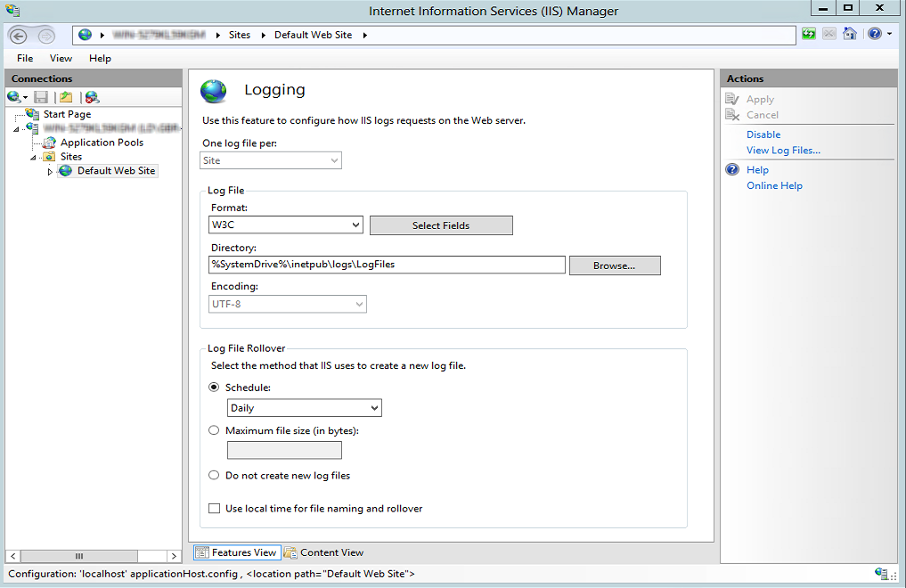Screen dimensions: 906x588
Task: Click the Back navigation arrow
Action: click(x=19, y=36)
